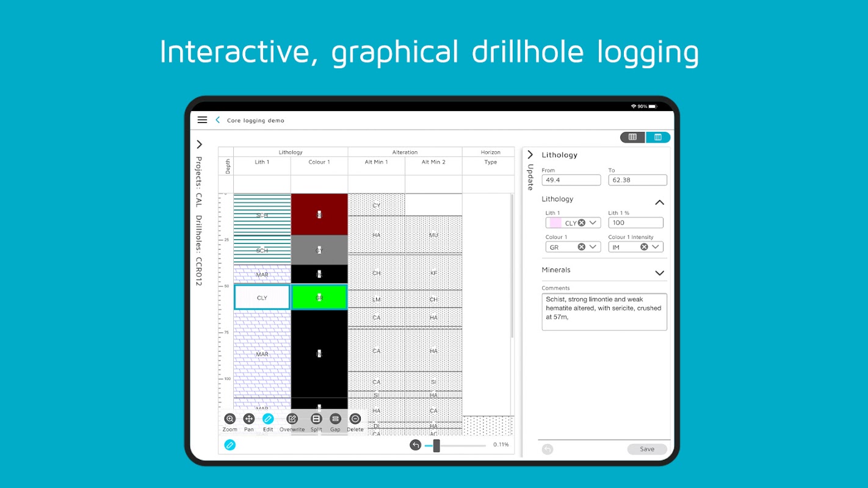Viewport: 868px width, 488px height.
Task: Click the Delete interval tool
Action: [x=355, y=419]
